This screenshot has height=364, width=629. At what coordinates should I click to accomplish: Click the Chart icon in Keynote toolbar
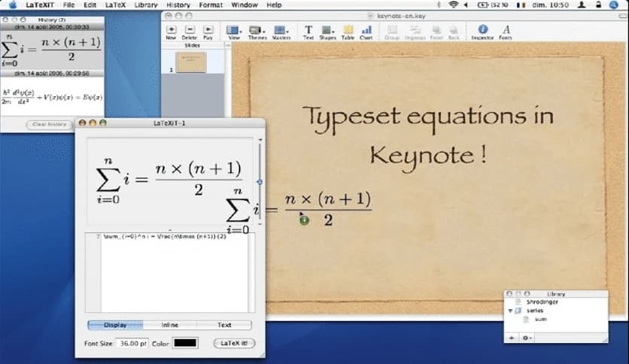[x=366, y=29]
